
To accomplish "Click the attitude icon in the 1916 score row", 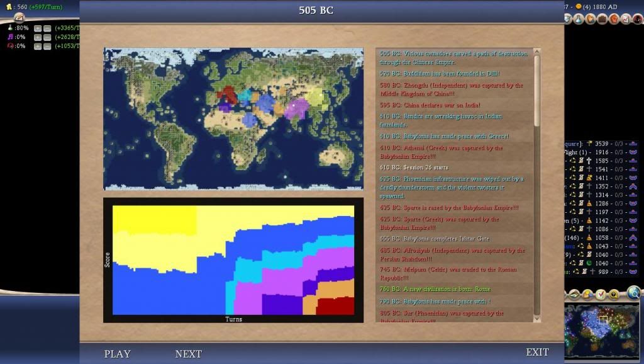I will (x=633, y=152).
